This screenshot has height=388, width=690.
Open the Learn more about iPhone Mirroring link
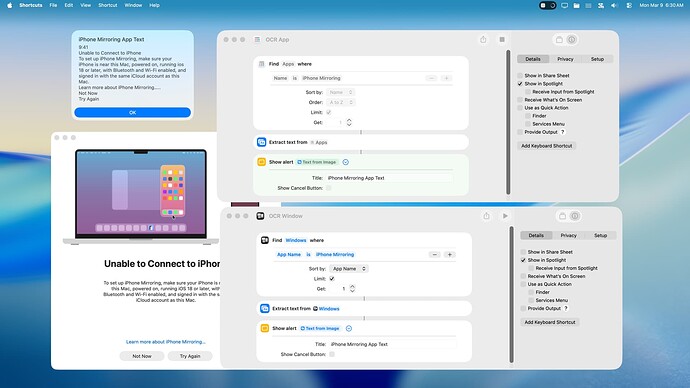pos(165,342)
